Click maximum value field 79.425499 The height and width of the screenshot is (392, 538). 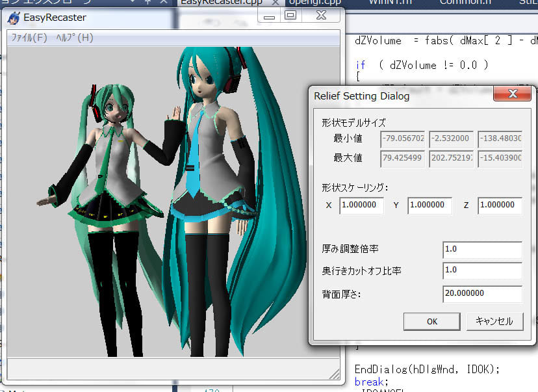pos(402,159)
